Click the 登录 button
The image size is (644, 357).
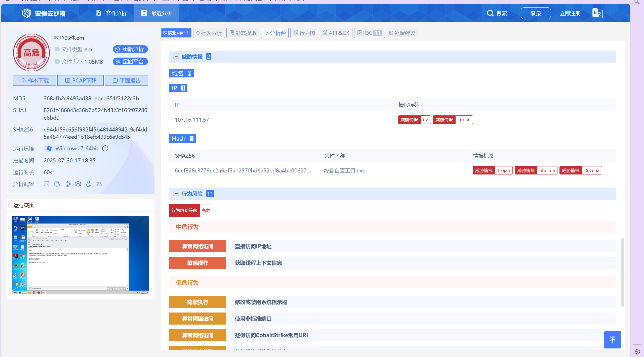536,13
